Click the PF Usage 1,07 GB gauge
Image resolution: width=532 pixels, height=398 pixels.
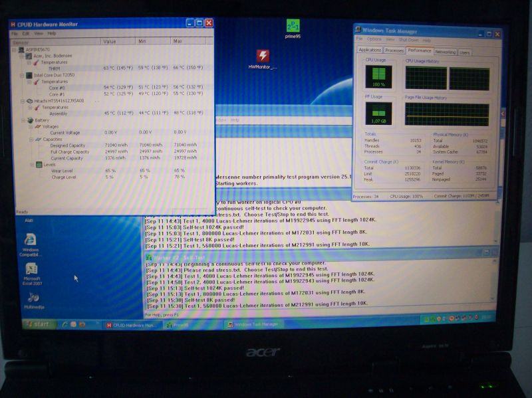coord(378,114)
